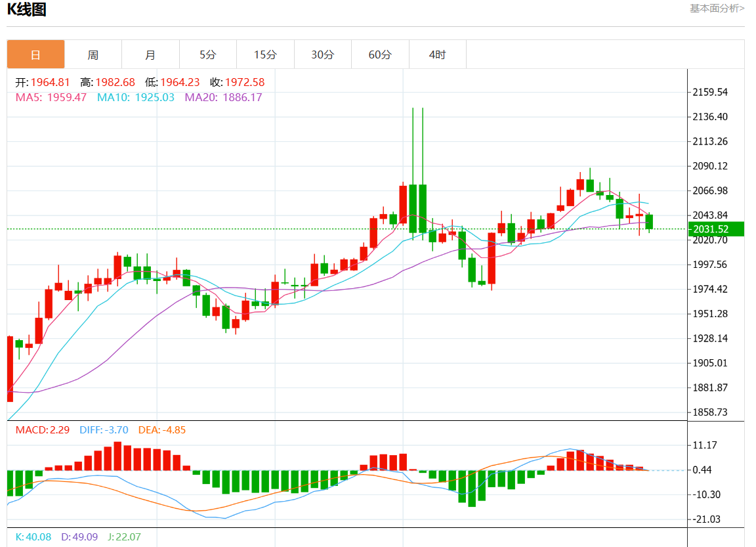The width and height of the screenshot is (756, 547).
Task: Click the -21.03 MACD axis label
Action: point(706,519)
